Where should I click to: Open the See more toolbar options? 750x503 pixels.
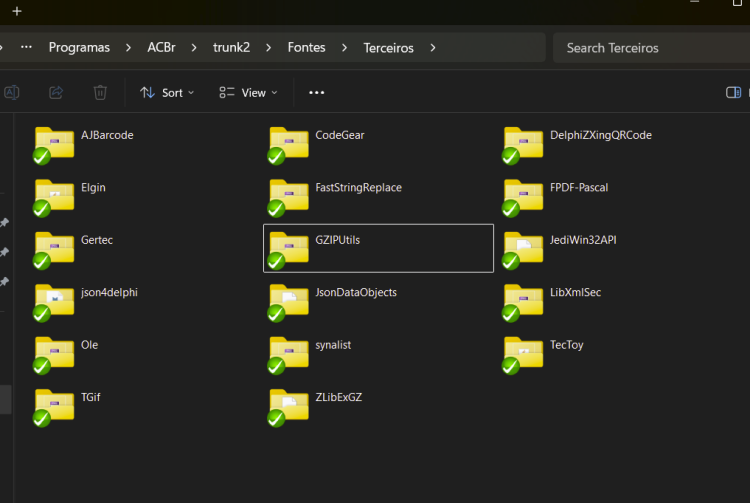317,93
